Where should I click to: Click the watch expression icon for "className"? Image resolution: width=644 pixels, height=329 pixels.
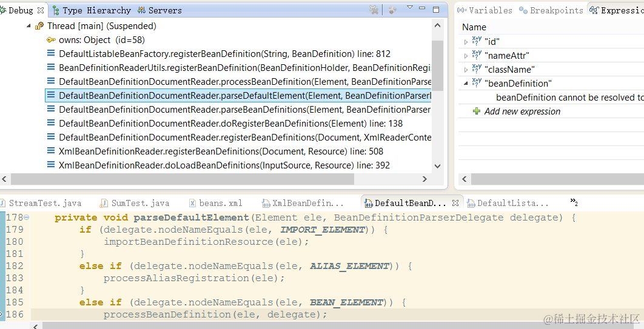(477, 69)
